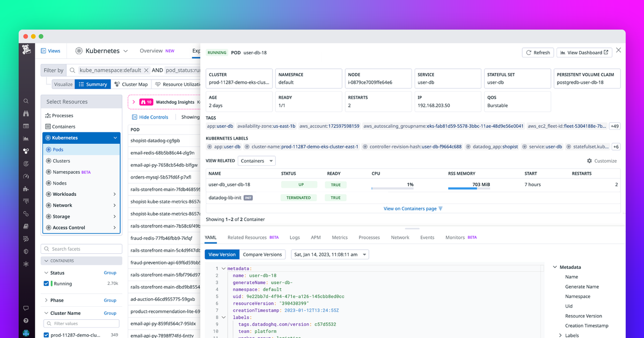Click Group link for Status facet
Viewport: 644px width, 338px height.
[x=110, y=273]
